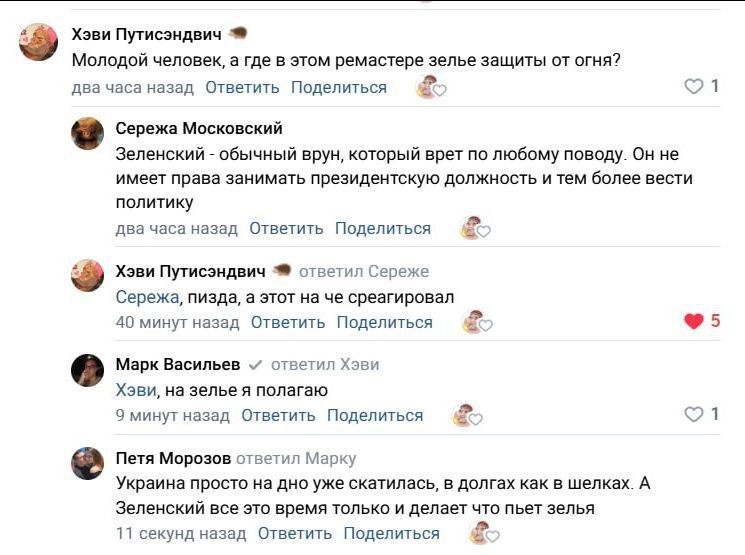Unlike Хэви's reply with 5 likes
The height and width of the screenshot is (555, 745).
point(693,321)
